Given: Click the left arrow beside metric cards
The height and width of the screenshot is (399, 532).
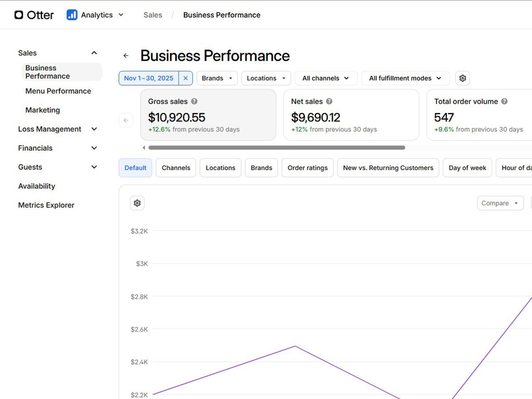Looking at the screenshot, I should tap(126, 120).
